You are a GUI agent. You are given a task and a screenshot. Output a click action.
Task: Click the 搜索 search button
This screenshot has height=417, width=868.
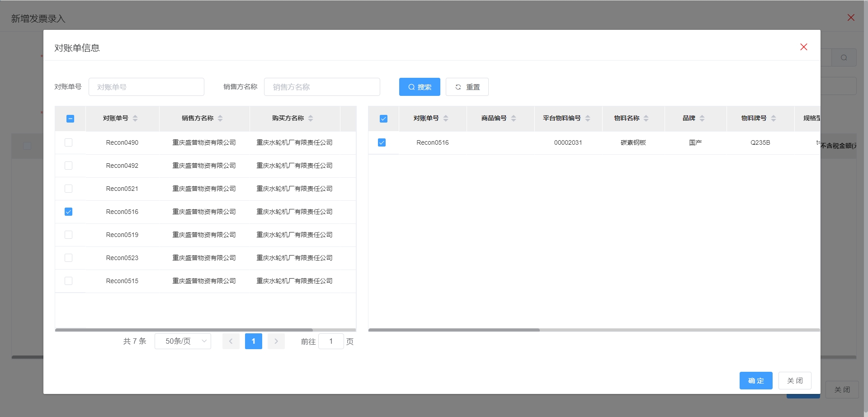pos(419,87)
